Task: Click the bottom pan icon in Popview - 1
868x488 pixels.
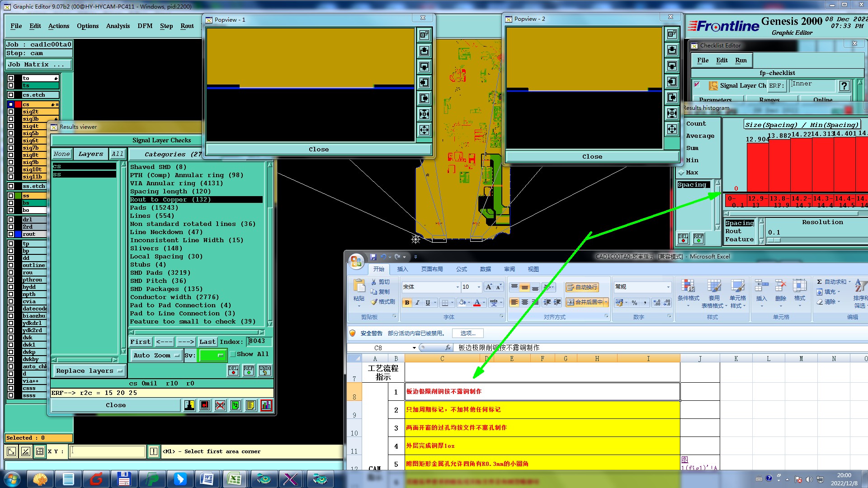Action: coord(424,130)
